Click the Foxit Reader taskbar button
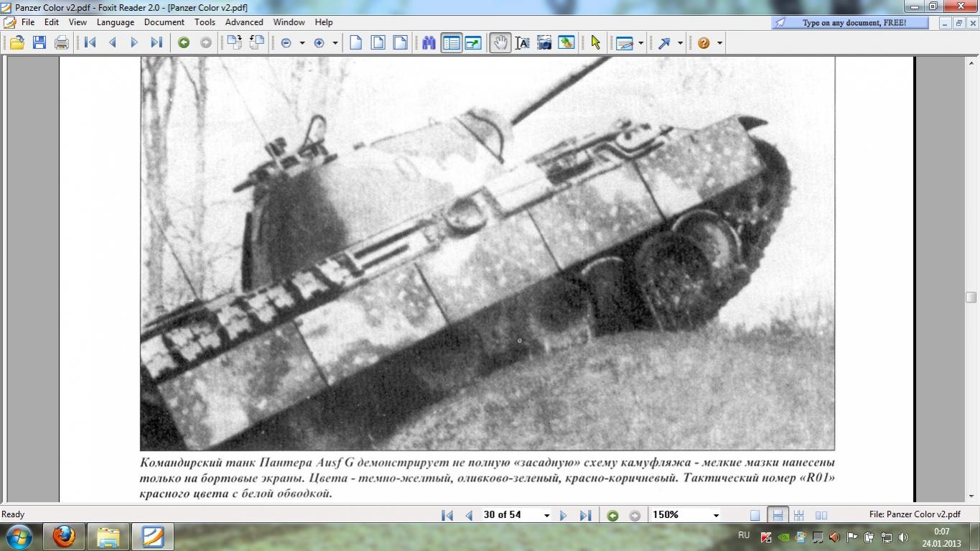 153,537
